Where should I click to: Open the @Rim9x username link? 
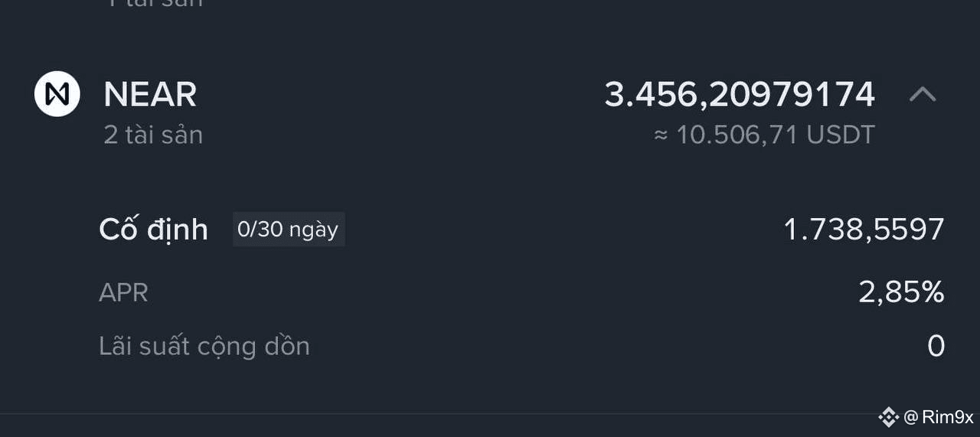(x=947, y=417)
